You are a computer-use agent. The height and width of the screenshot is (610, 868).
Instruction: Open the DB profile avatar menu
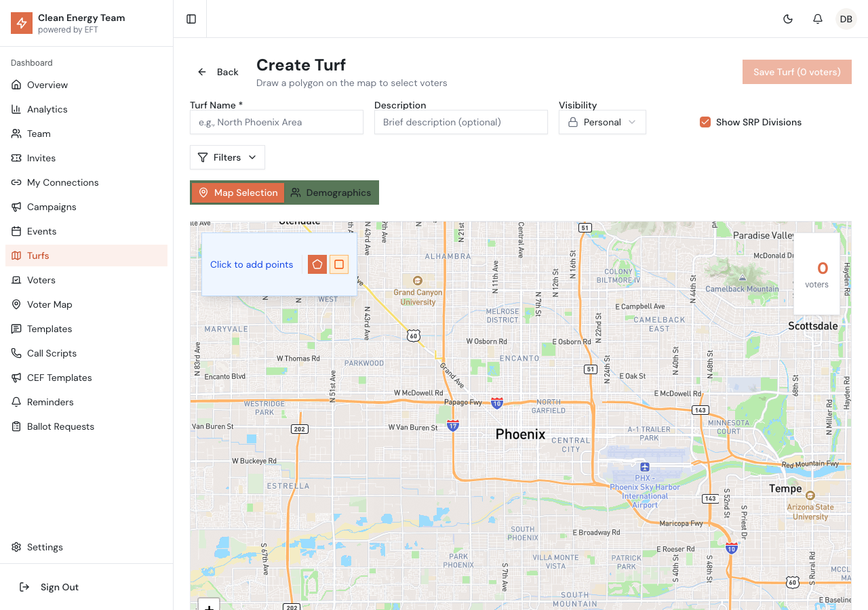846,18
